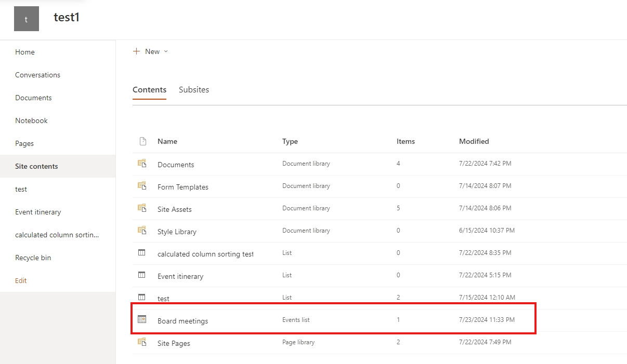627x364 pixels.
Task: Click Edit to modify navigation links
Action: pos(20,280)
